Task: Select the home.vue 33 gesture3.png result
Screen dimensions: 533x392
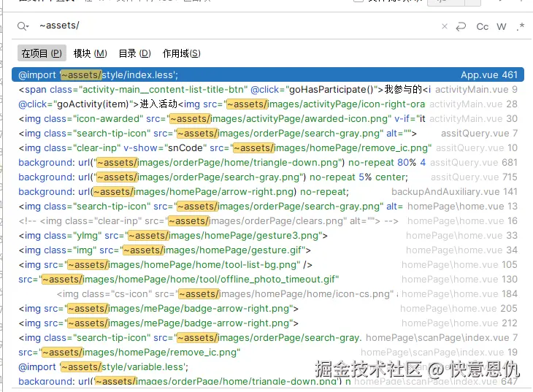Action: (x=268, y=236)
